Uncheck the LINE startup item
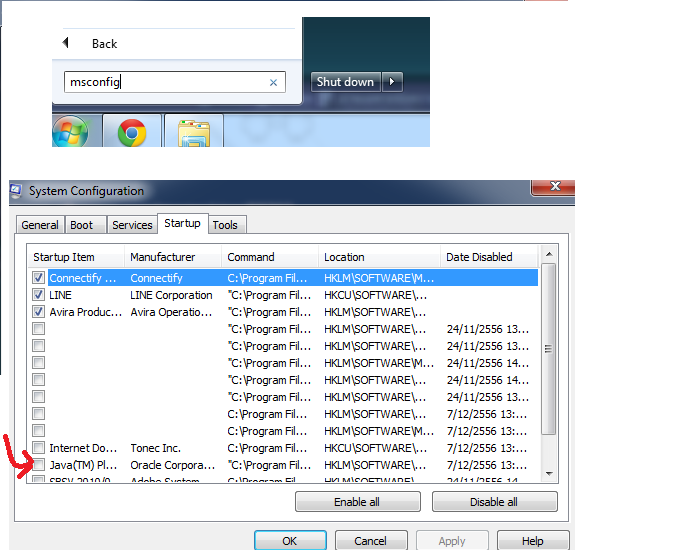This screenshot has width=689, height=550. (x=38, y=295)
